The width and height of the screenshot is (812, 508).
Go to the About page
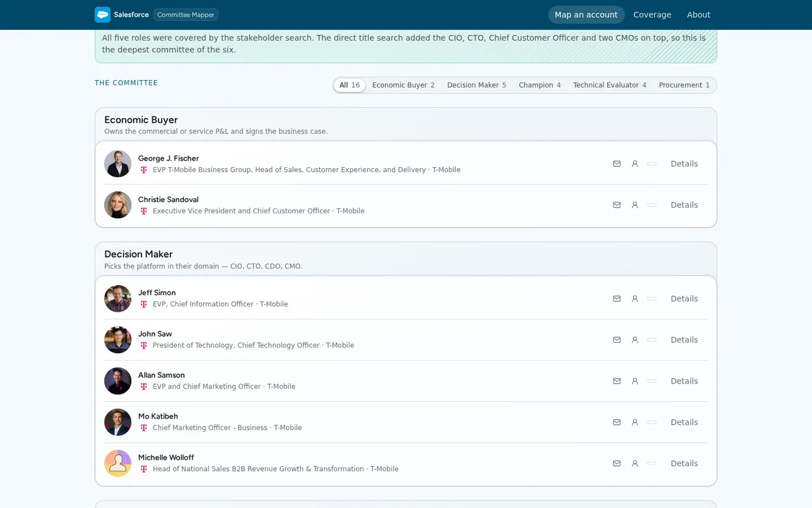(x=698, y=15)
